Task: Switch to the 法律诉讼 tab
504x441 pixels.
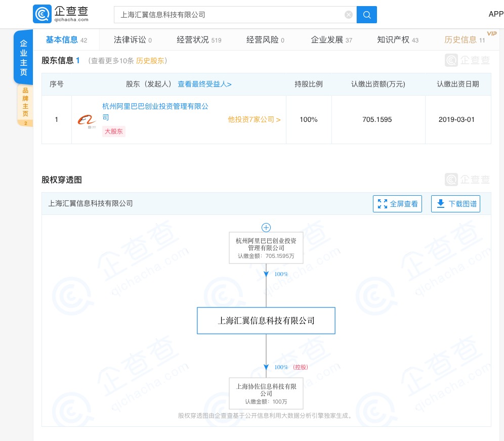Action: (x=130, y=40)
